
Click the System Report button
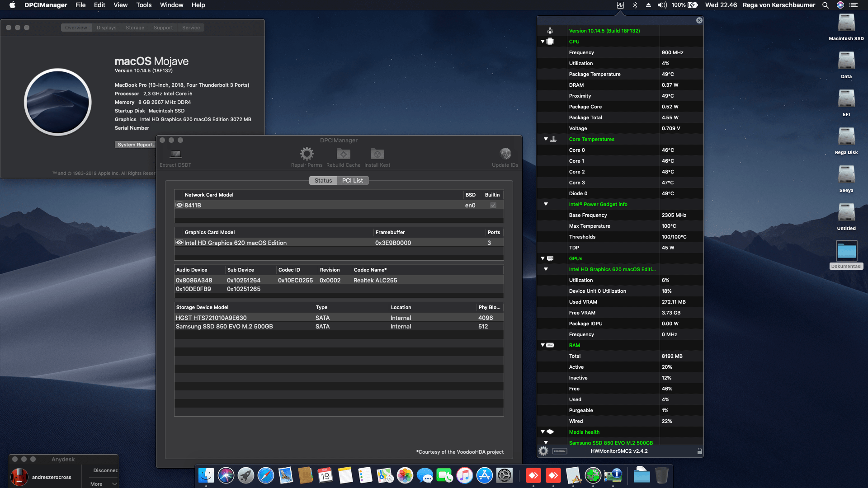click(135, 145)
